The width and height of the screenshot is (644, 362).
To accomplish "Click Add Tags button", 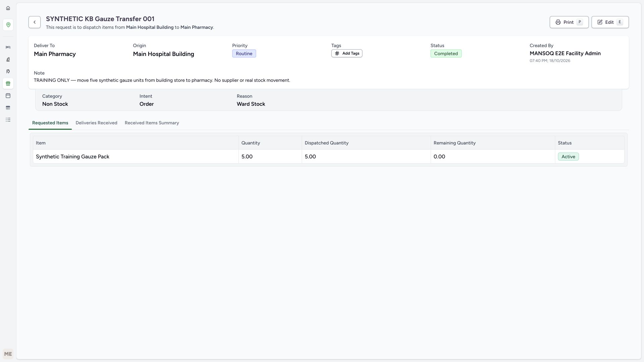I will (x=347, y=53).
